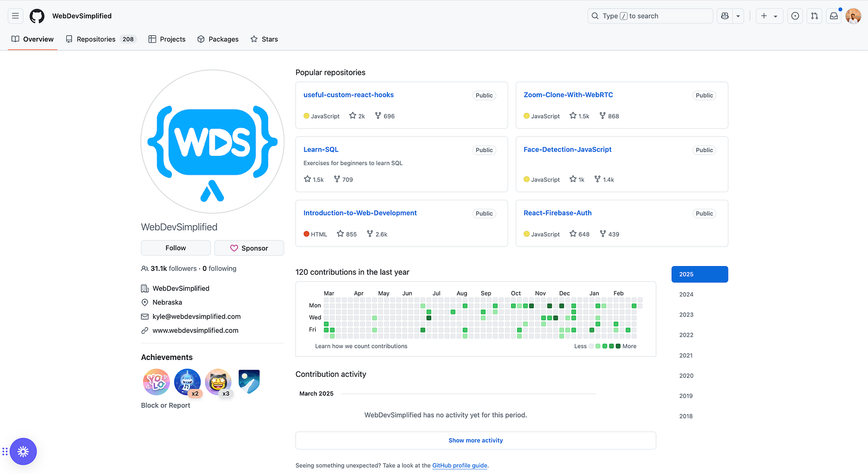View forks of Introduction-to-Web-Development (2.6k)
868x474 pixels.
tap(377, 234)
